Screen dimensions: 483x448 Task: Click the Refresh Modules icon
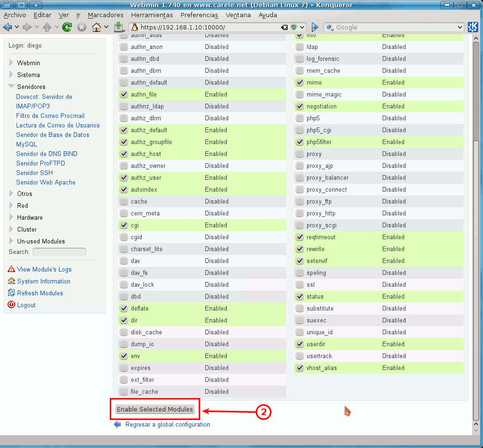tap(11, 293)
